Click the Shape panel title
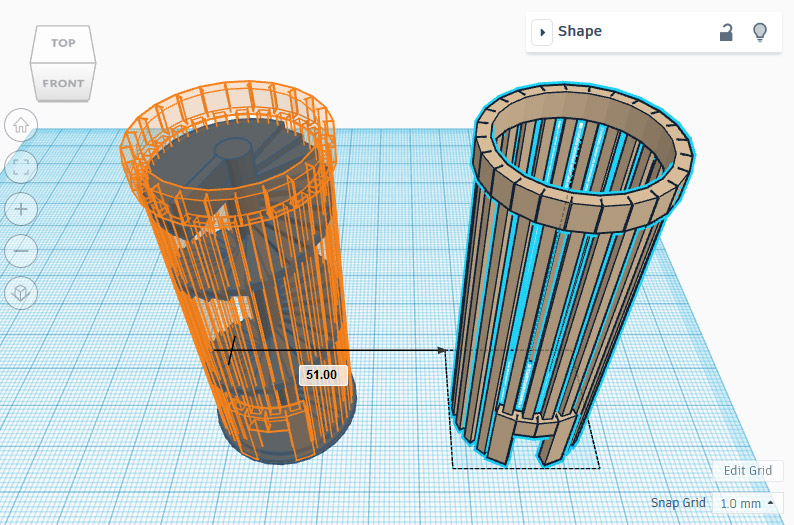The image size is (794, 525). 580,32
